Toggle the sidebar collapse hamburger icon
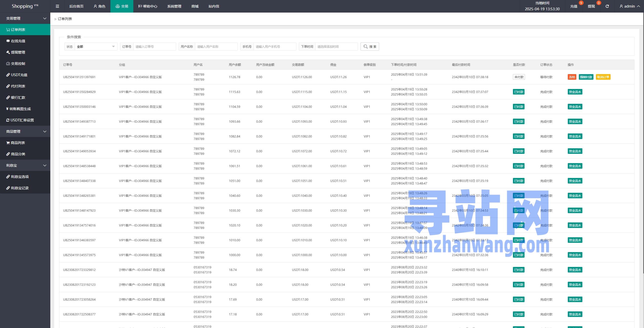Viewport: 644px width, 328px height. (57, 6)
